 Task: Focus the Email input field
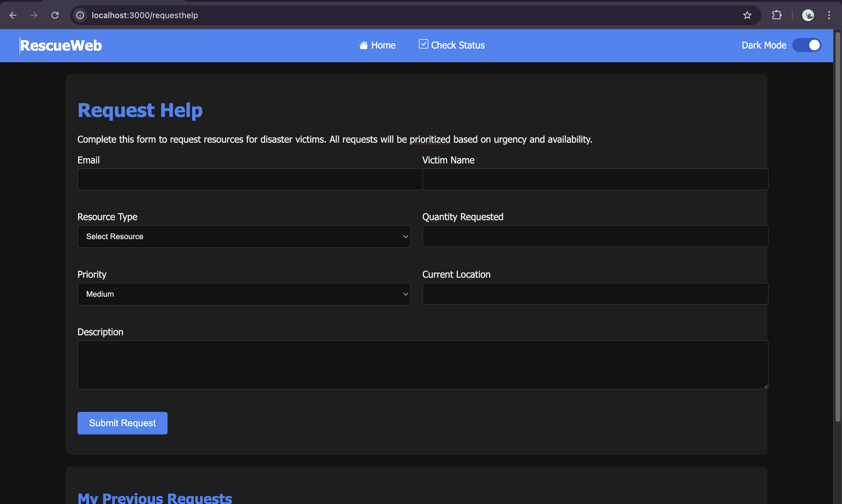click(250, 179)
